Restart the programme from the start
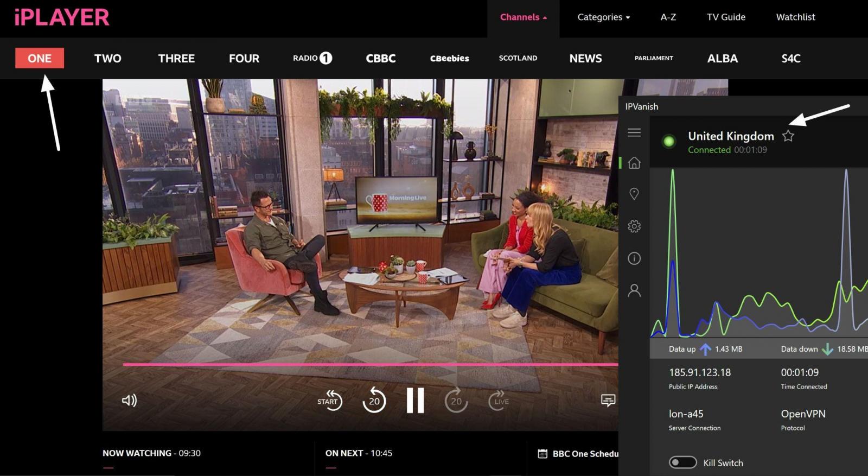 [x=329, y=401]
